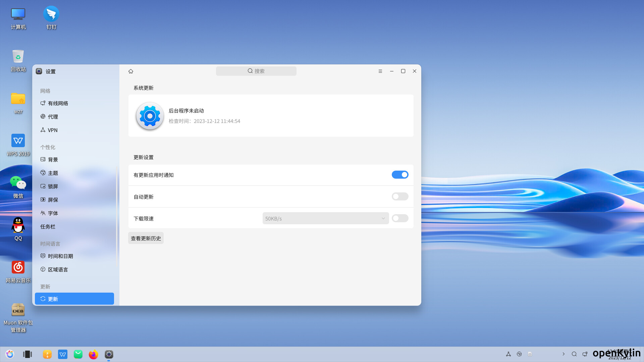This screenshot has width=644, height=362.
Task: Click the 搜索 search field
Action: 256,71
